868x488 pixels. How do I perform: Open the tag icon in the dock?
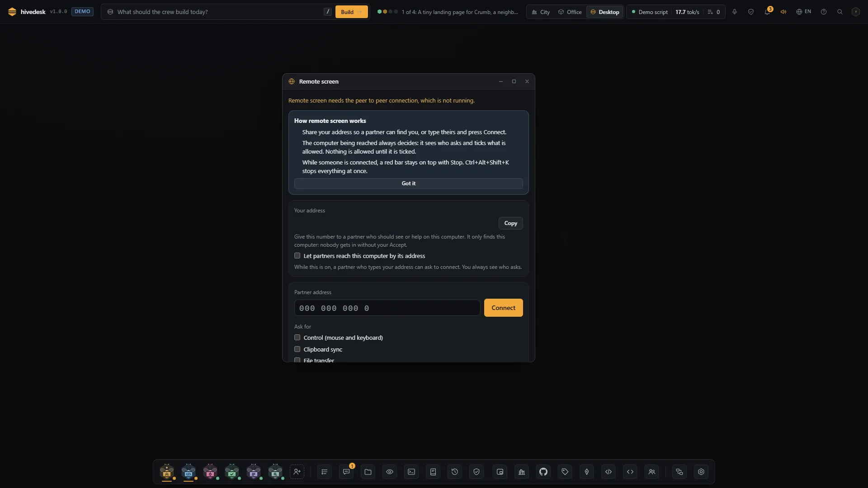click(x=565, y=472)
